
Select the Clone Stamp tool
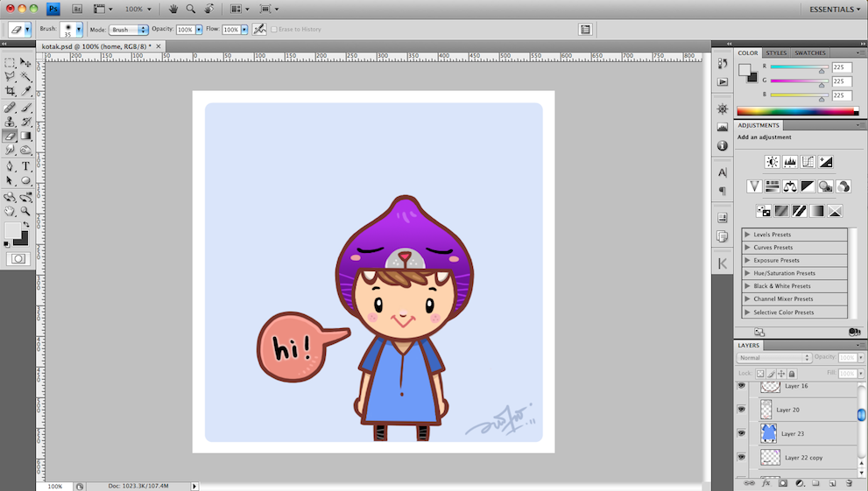[10, 122]
